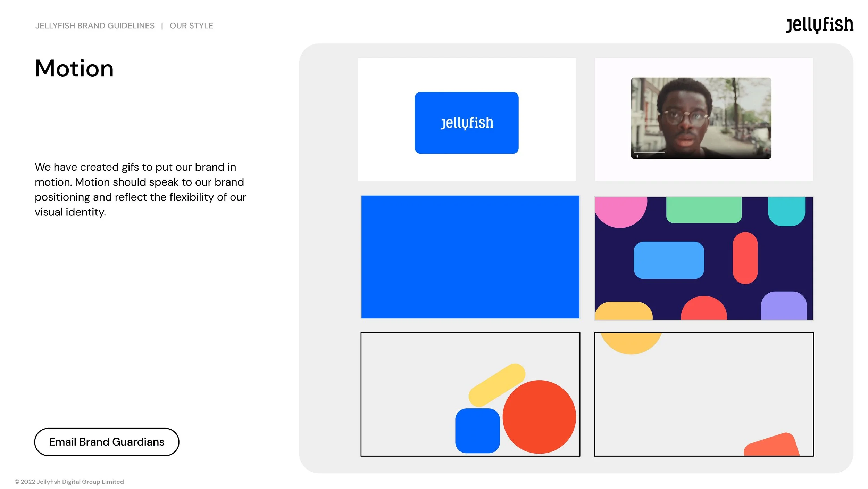This screenshot has height=489, width=868.
Task: Open the Jellyfish Brand Guidelines breadcrumb
Action: pyautogui.click(x=95, y=26)
